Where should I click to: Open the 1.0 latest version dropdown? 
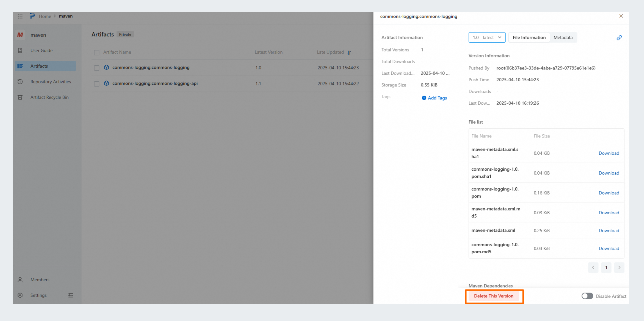point(487,37)
